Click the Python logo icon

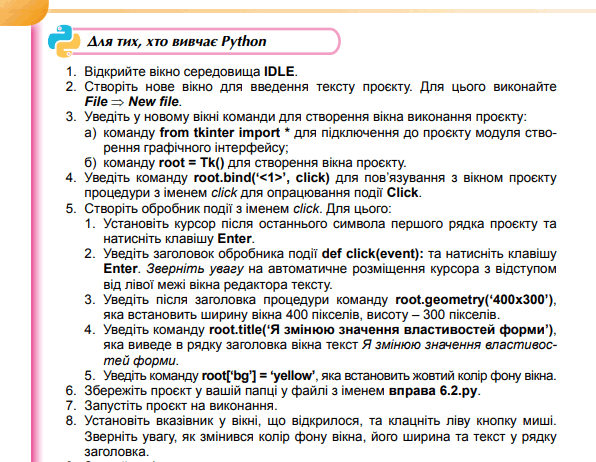[x=64, y=41]
